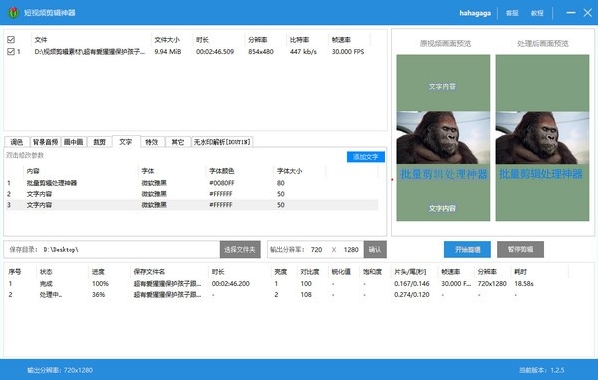Minimize the 短视频剪辑神器 window
This screenshot has width=598, height=380.
(571, 13)
